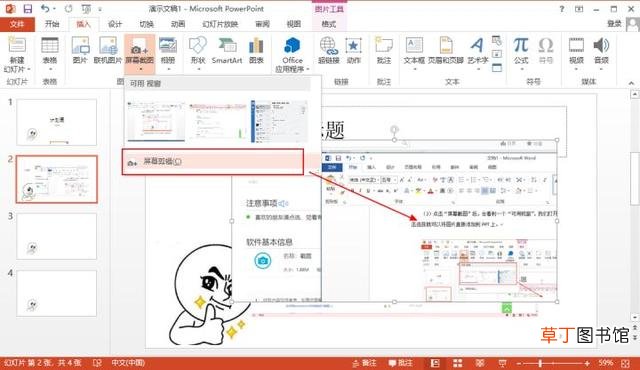Image resolution: width=640 pixels, height=370 pixels.
Task: Insert a Comment via ribbon icon
Action: point(384,45)
